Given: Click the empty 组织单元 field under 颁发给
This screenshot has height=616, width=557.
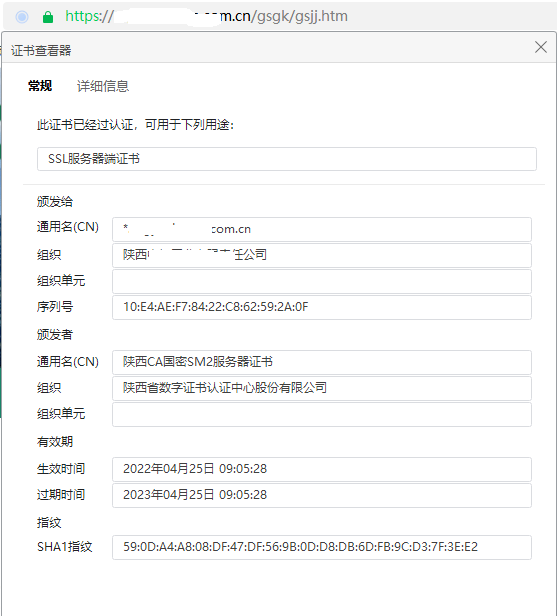Looking at the screenshot, I should point(322,281).
